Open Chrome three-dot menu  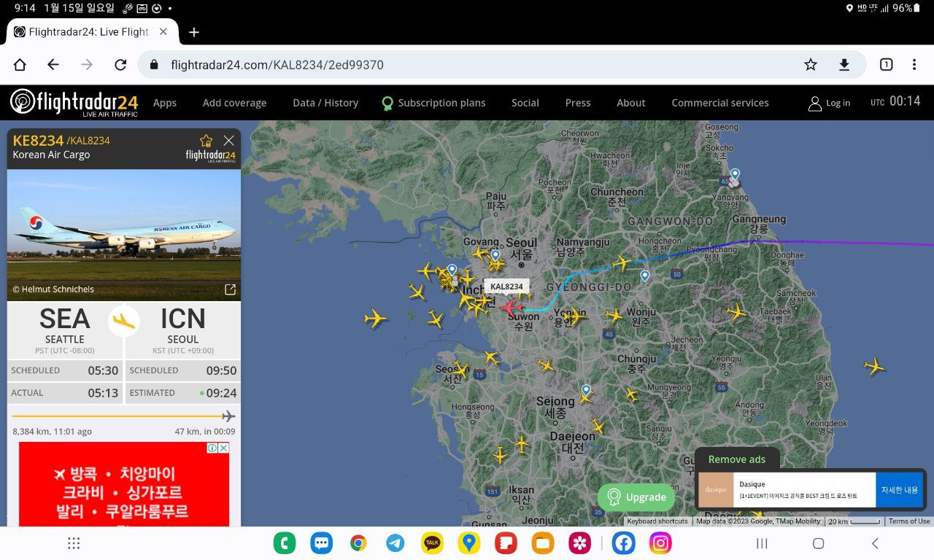pos(914,65)
